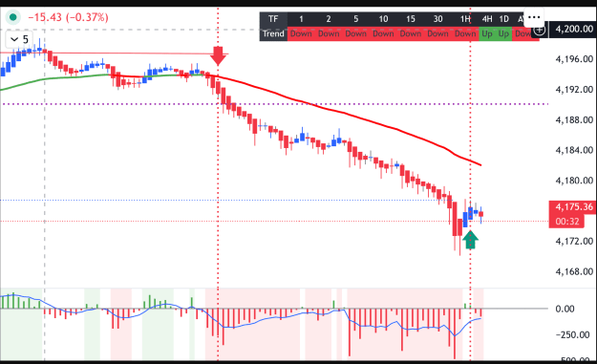
Task: Select the 1D timeframe column header
Action: pos(503,19)
